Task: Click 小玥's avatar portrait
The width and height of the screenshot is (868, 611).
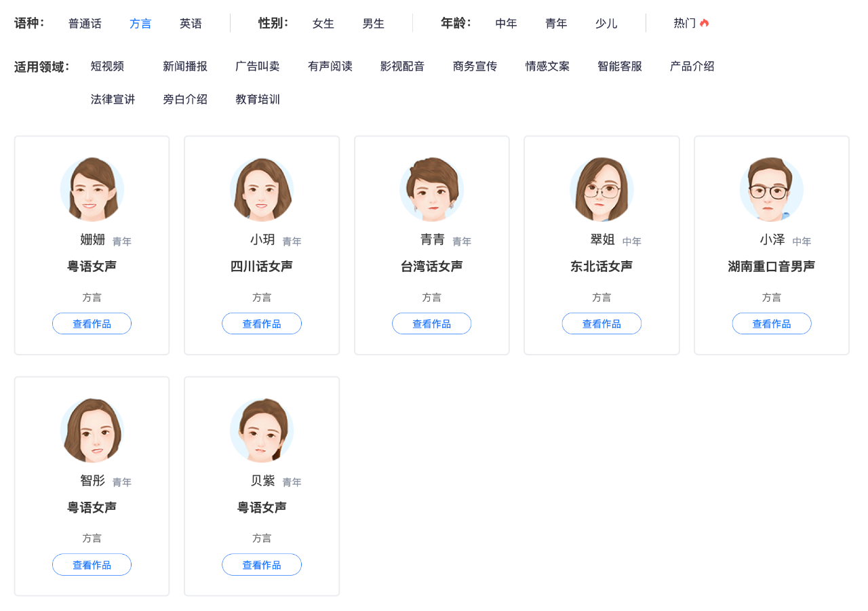Action: click(x=262, y=189)
